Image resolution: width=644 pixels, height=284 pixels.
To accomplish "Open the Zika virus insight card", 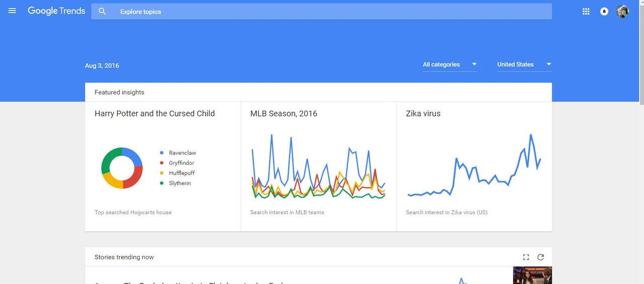I will 474,166.
